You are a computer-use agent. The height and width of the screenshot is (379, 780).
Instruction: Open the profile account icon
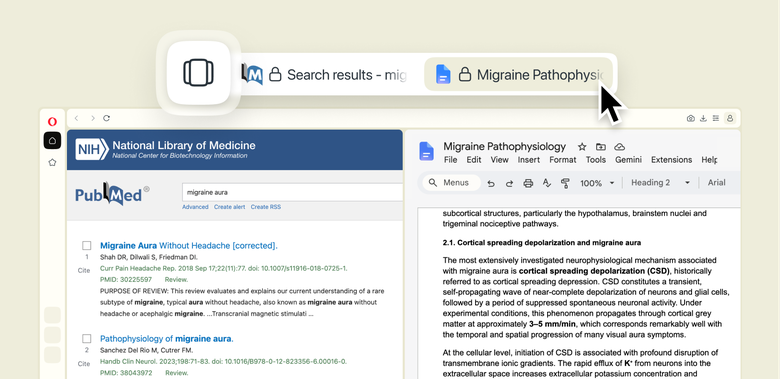pyautogui.click(x=730, y=118)
